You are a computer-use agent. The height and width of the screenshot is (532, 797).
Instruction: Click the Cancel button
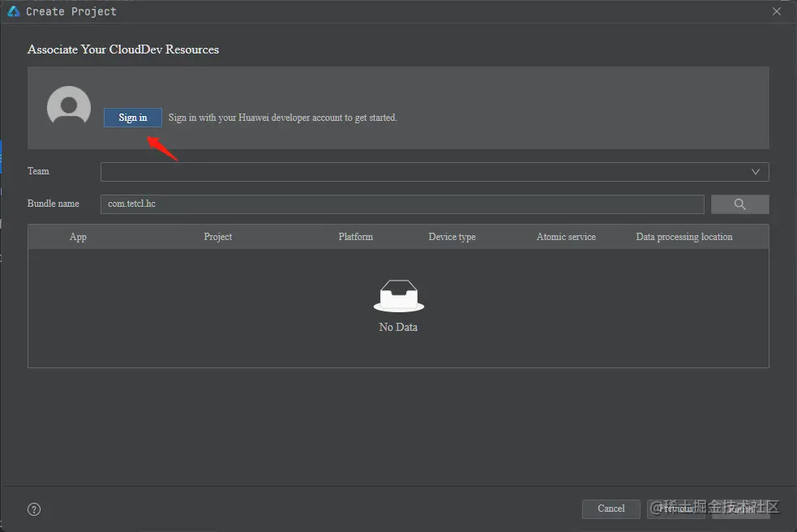click(611, 508)
